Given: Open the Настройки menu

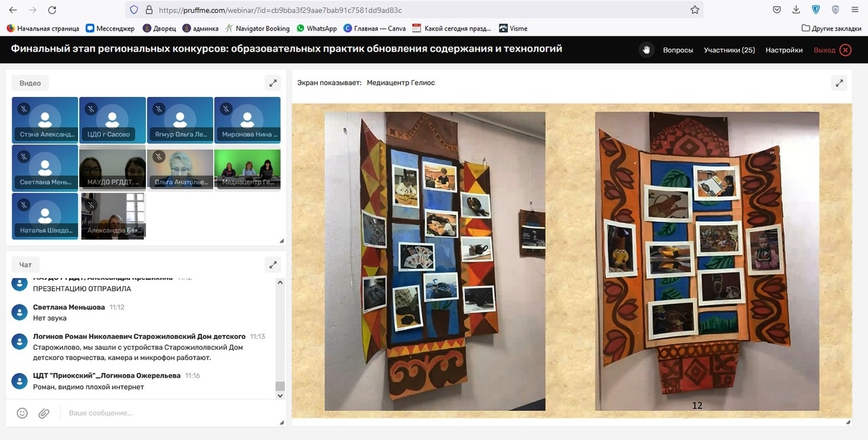Looking at the screenshot, I should (784, 50).
